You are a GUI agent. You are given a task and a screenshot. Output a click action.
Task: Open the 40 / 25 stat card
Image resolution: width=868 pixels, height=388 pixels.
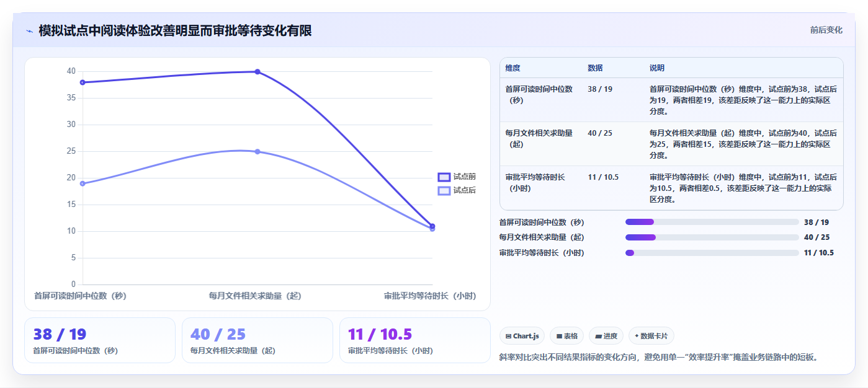coord(257,340)
